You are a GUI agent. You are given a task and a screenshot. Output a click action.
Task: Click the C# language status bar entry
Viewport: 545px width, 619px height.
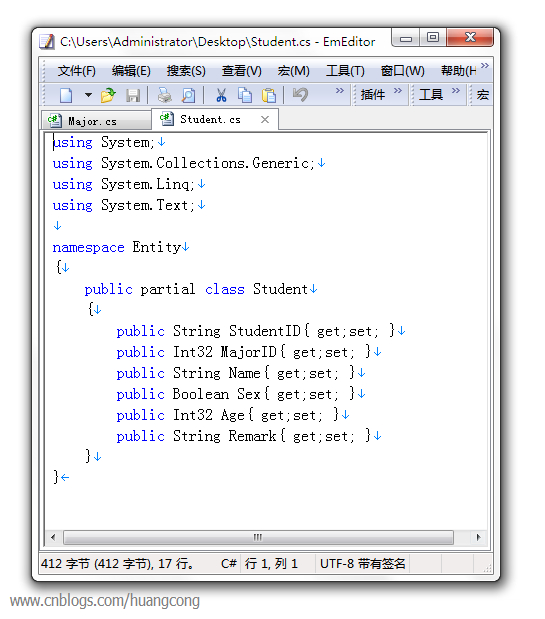[x=229, y=564]
